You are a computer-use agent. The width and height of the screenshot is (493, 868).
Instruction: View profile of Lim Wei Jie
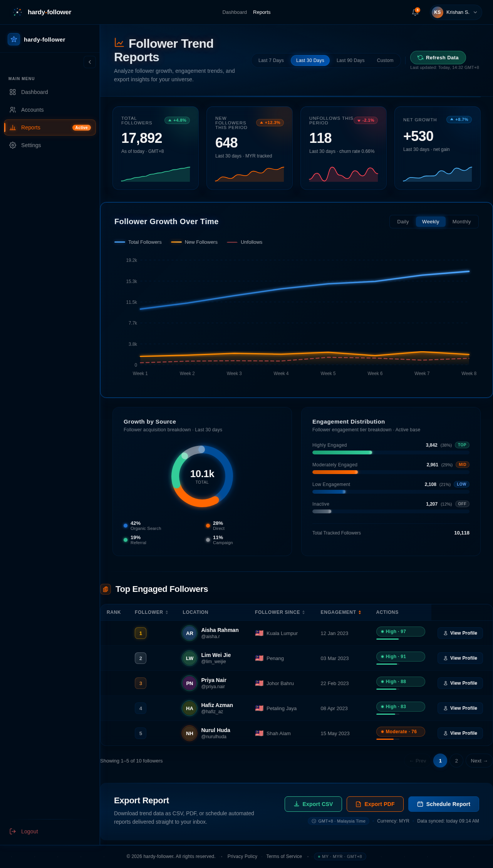click(x=460, y=658)
